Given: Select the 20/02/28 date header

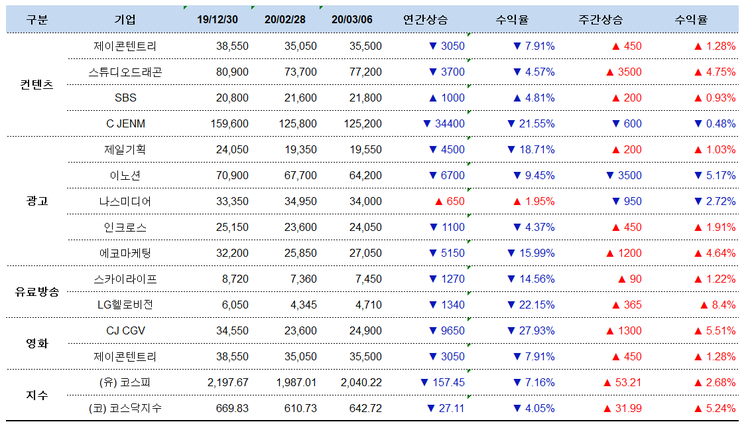Looking at the screenshot, I should 285,20.
